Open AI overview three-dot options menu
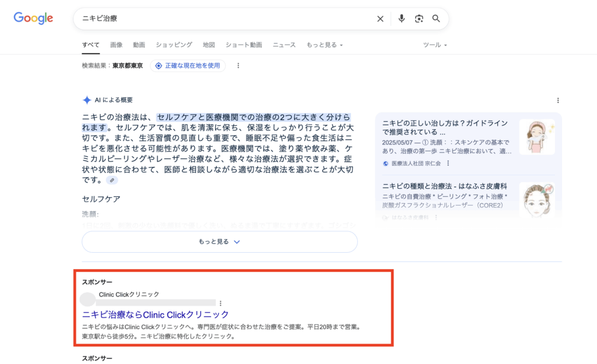This screenshot has width=597, height=364. (558, 100)
